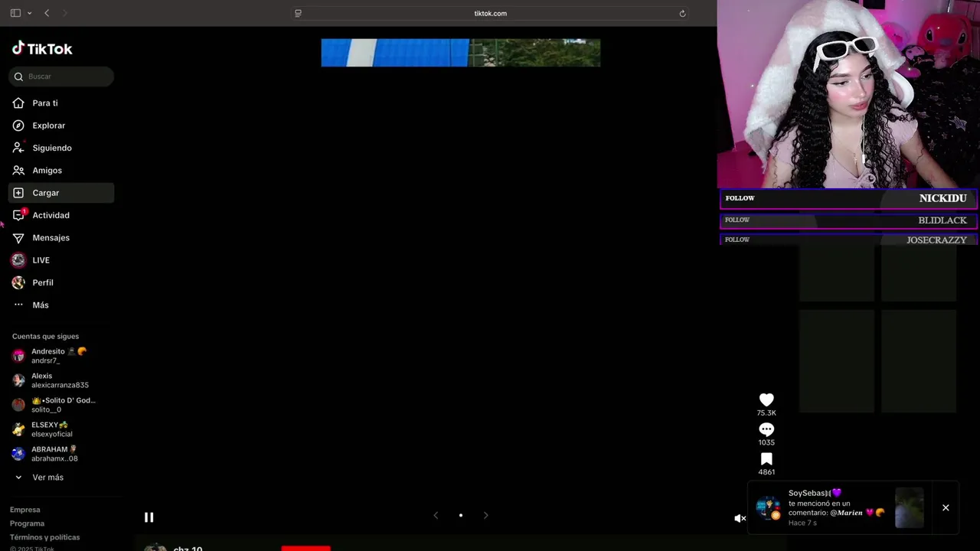The height and width of the screenshot is (551, 980).
Task: Click the Perfil avatar icon
Action: pyautogui.click(x=18, y=282)
